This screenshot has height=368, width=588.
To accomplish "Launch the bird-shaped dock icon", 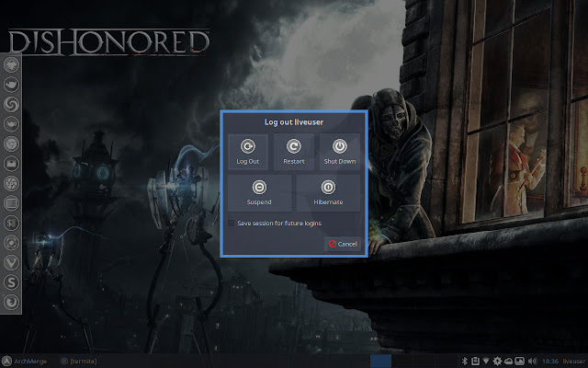I will [11, 84].
